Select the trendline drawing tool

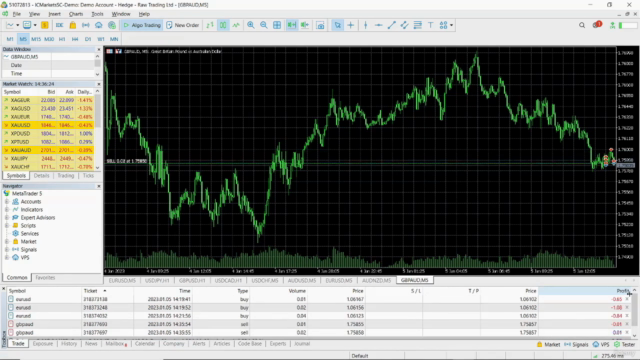coord(391,25)
